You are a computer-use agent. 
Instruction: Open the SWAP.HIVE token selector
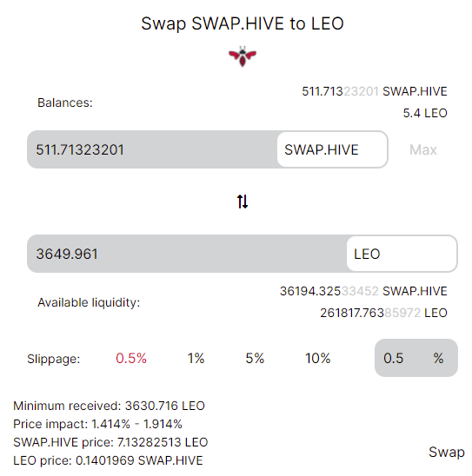332,149
